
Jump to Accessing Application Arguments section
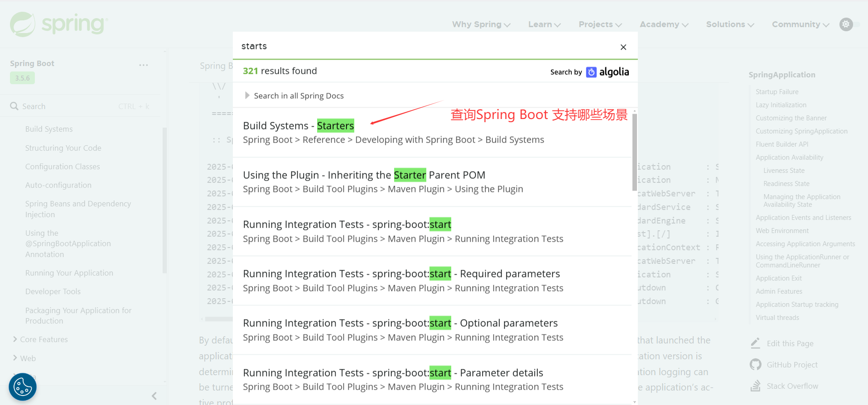click(805, 244)
